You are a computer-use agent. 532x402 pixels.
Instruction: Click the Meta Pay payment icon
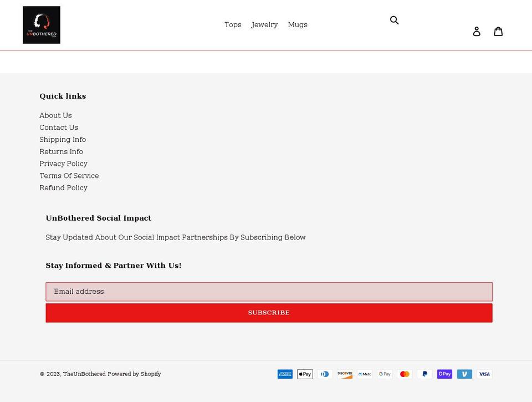365,374
